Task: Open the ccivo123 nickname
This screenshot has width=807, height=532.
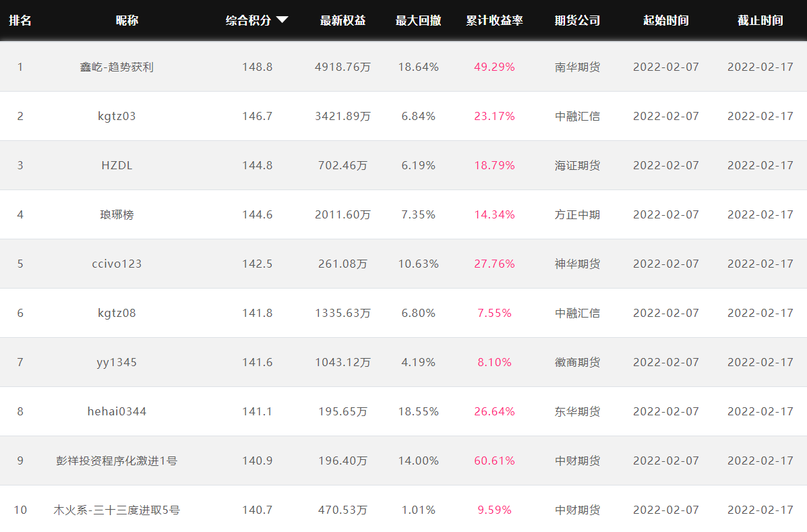Action: click(117, 264)
